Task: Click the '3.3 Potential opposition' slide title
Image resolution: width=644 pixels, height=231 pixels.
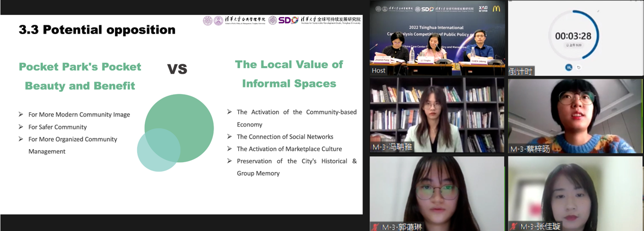Action: click(97, 30)
